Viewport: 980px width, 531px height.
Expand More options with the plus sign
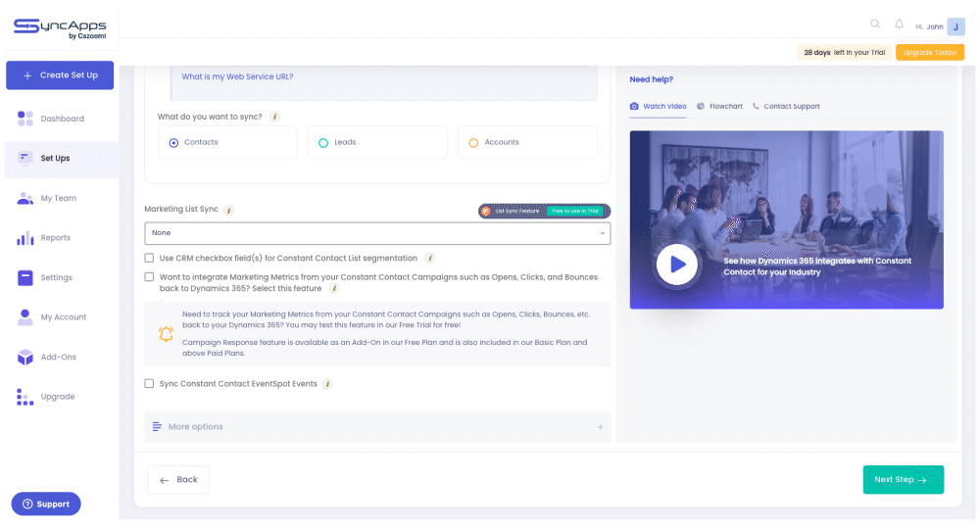[x=600, y=427]
